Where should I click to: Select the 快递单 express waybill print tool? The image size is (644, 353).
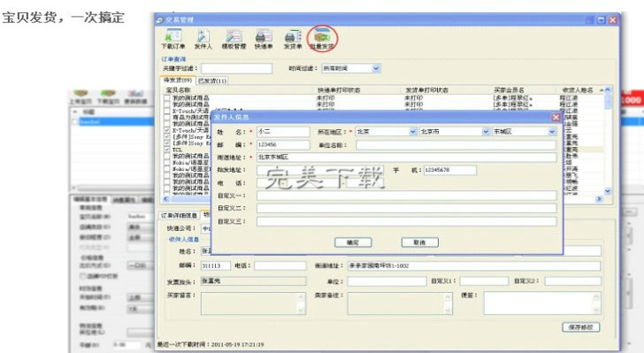[264, 39]
